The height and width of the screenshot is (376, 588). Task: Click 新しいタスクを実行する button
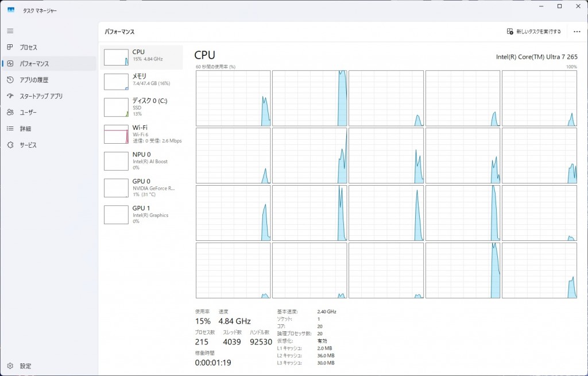click(533, 32)
